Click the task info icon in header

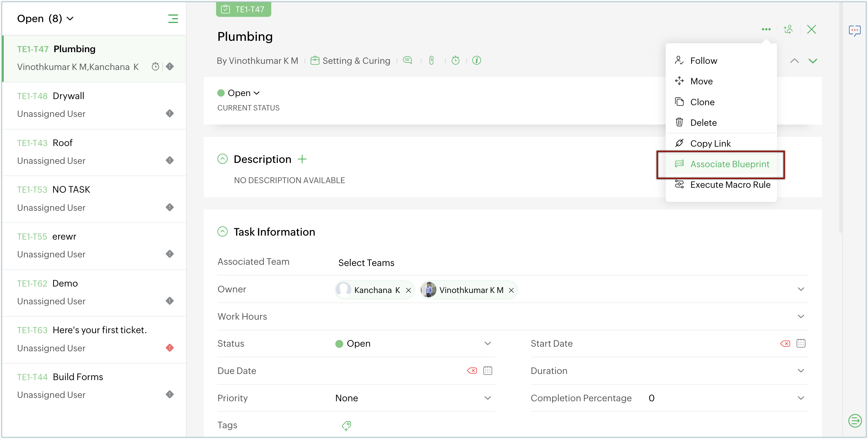pos(477,60)
